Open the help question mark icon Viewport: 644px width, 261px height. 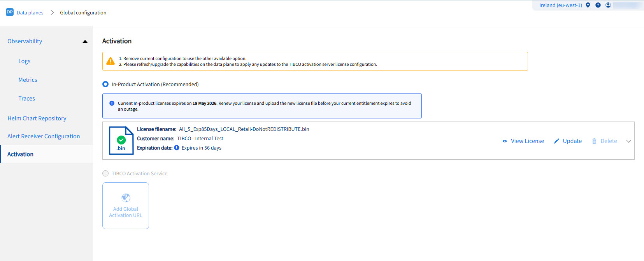point(598,5)
